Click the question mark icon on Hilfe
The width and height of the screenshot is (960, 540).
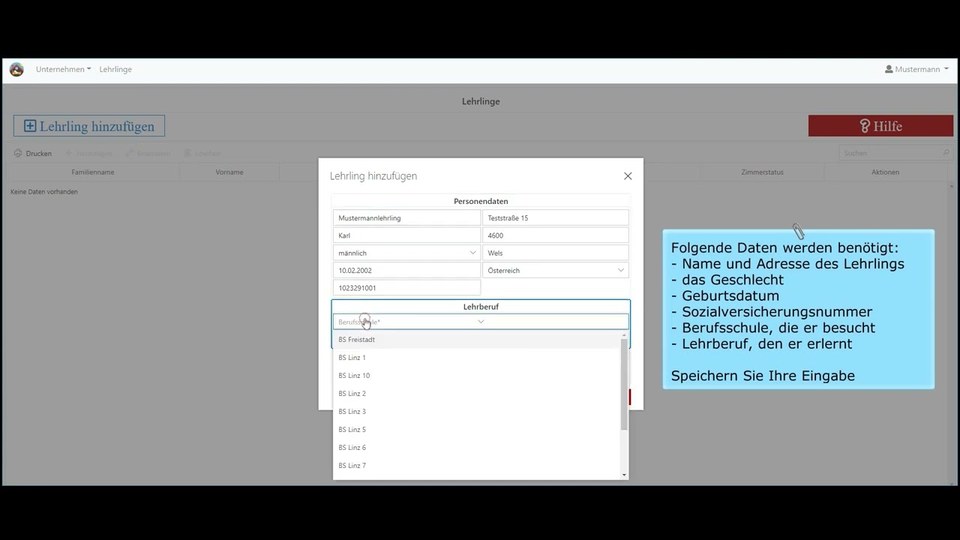pos(864,126)
